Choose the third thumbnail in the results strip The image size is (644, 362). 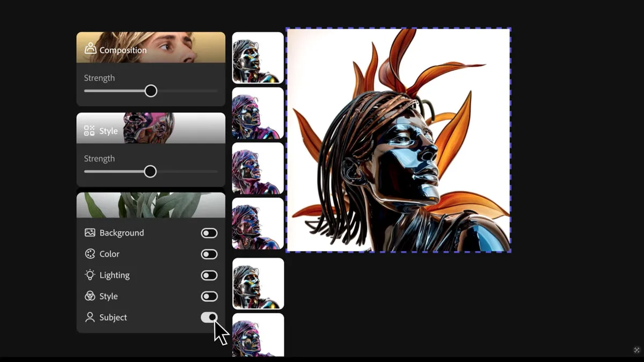258,168
